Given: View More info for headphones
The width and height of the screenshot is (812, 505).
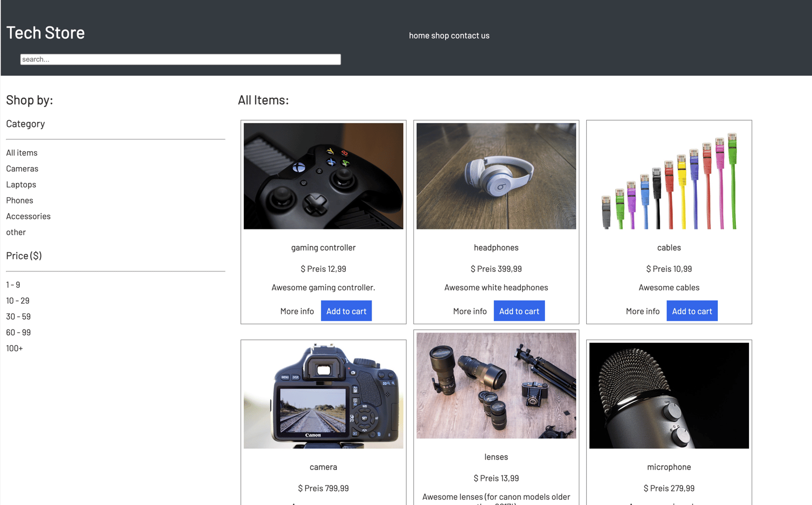Looking at the screenshot, I should point(470,311).
